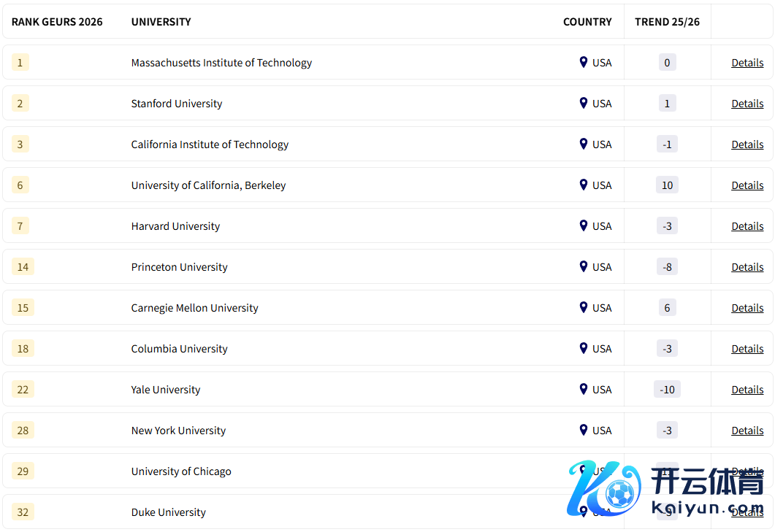Click Carnegie Mellon's location pin icon
This screenshot has height=532, width=775.
pos(583,307)
